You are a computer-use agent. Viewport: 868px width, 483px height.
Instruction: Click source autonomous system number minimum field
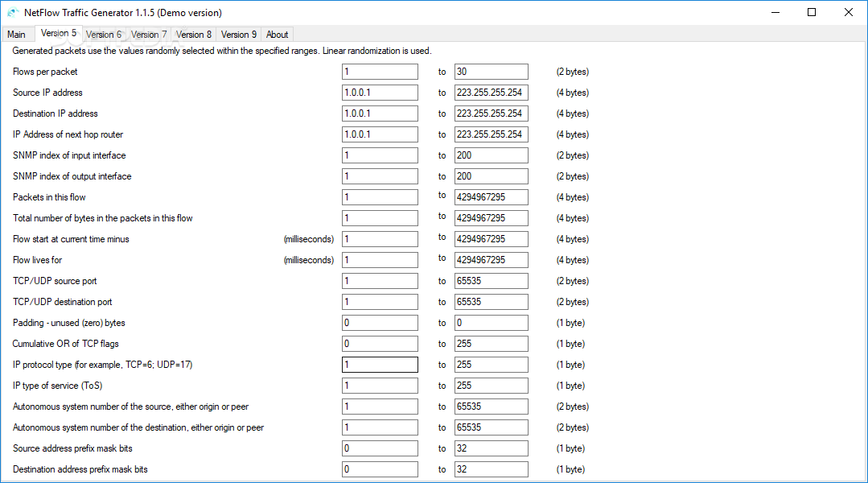point(380,407)
